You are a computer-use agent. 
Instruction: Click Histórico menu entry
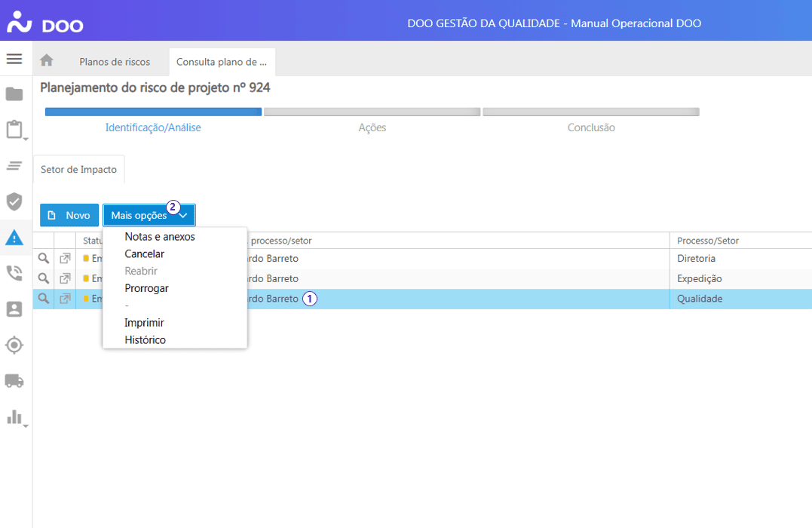coord(145,340)
